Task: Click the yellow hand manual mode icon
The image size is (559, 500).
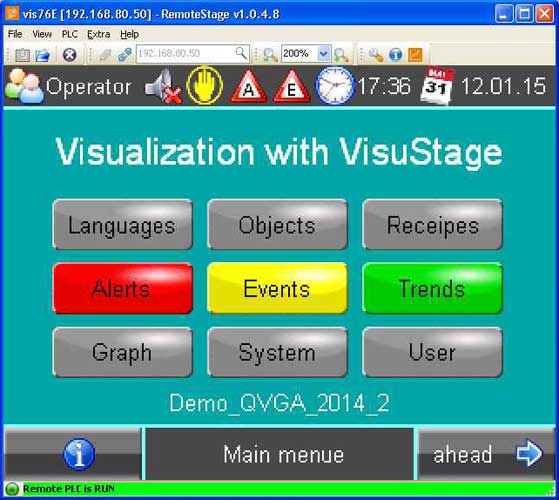Action: (x=205, y=86)
